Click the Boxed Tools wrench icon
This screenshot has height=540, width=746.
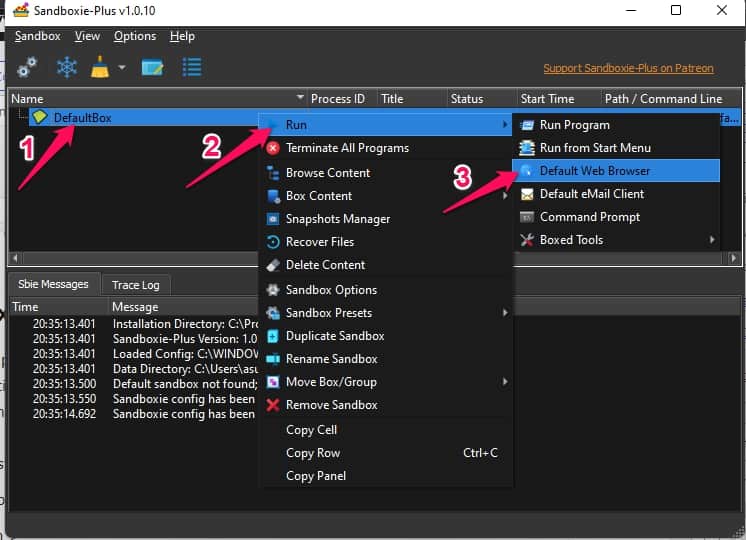[x=527, y=240]
